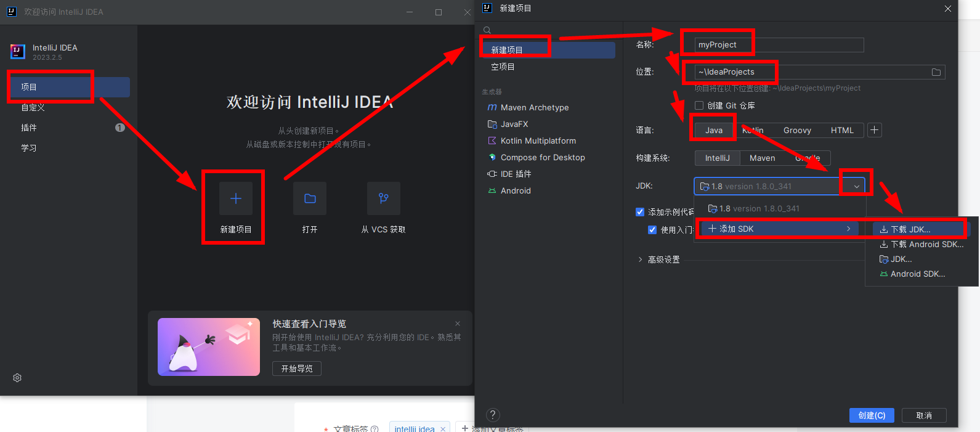Screen dimensions: 980x432
Task: Click the chevron of the 添加 SDK item
Action: pyautogui.click(x=848, y=229)
